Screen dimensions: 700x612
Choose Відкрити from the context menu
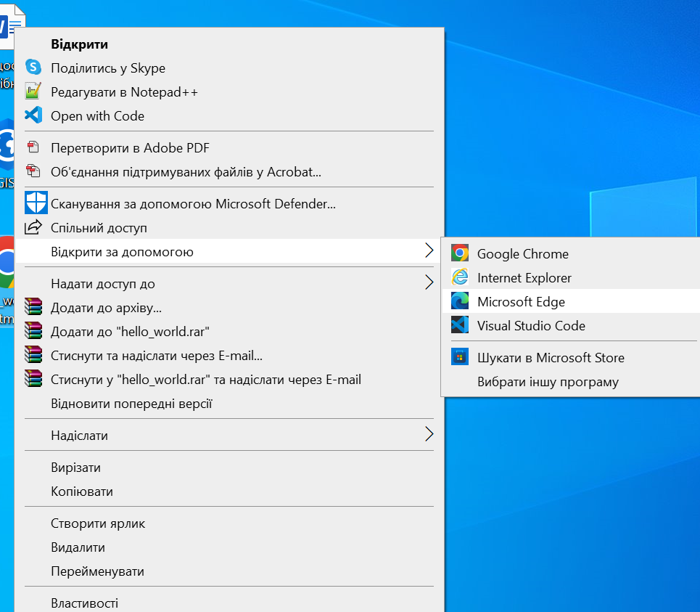point(230,44)
